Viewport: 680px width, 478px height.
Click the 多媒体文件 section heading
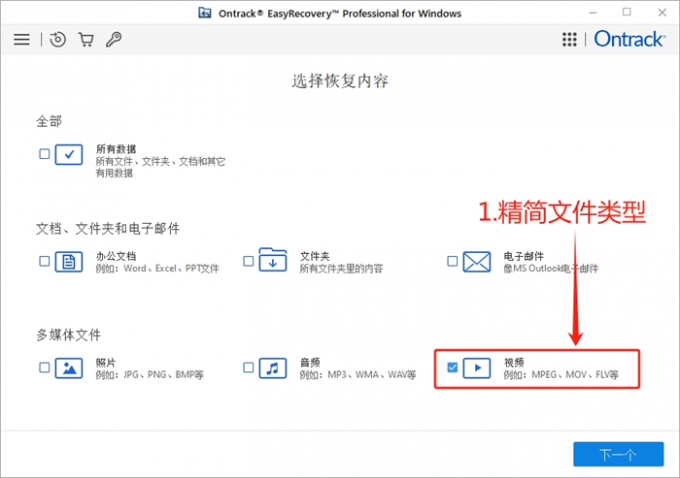[69, 335]
